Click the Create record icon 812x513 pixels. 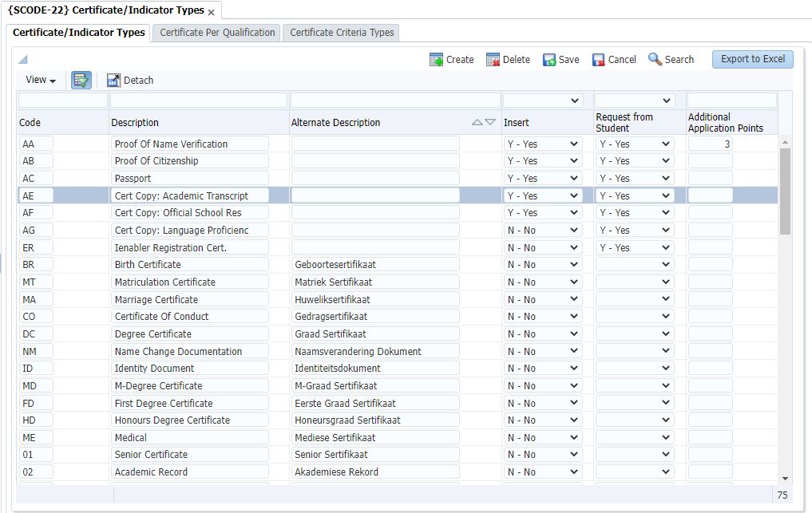click(436, 60)
